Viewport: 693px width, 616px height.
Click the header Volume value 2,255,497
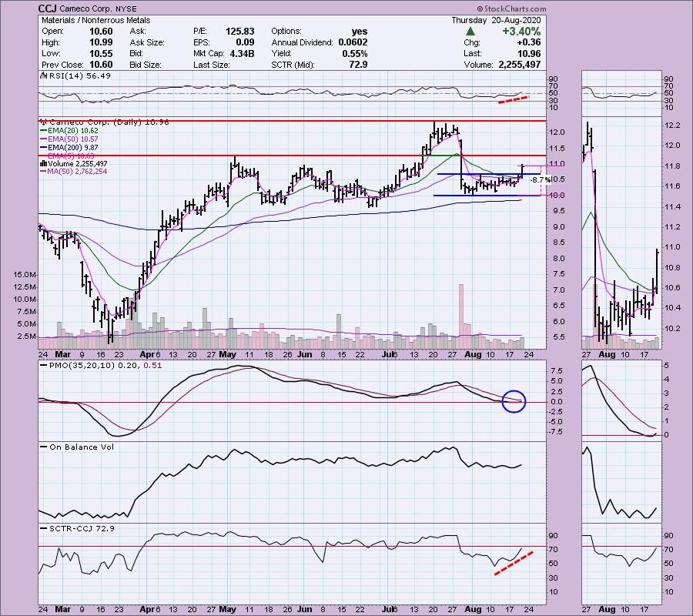tap(519, 65)
